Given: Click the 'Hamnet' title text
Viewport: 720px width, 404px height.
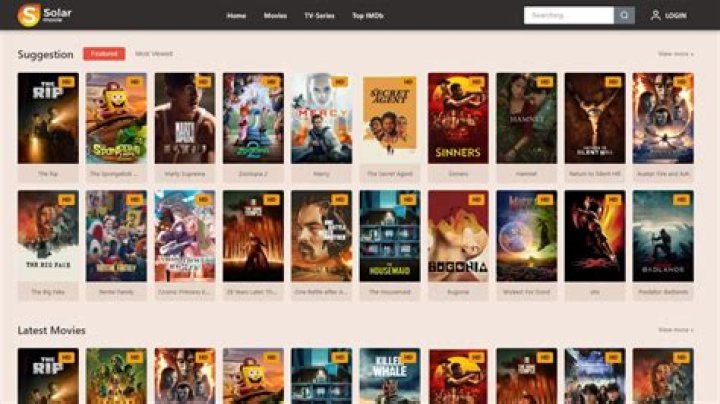Looking at the screenshot, I should coord(526,174).
